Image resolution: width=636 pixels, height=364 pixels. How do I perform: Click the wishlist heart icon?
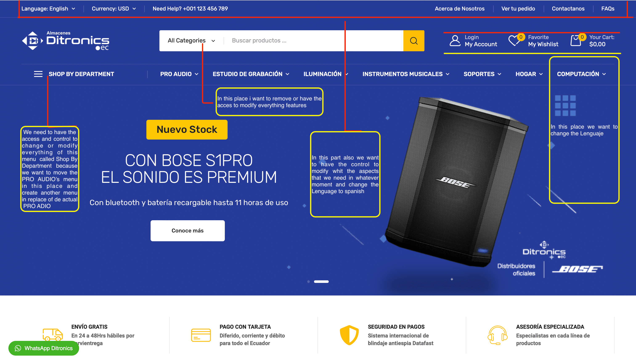(513, 41)
